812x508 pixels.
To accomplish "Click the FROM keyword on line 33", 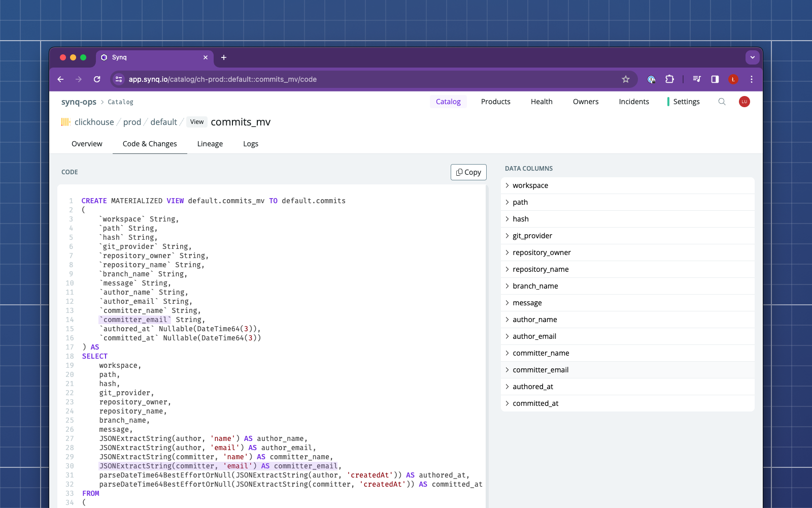I will tap(91, 493).
